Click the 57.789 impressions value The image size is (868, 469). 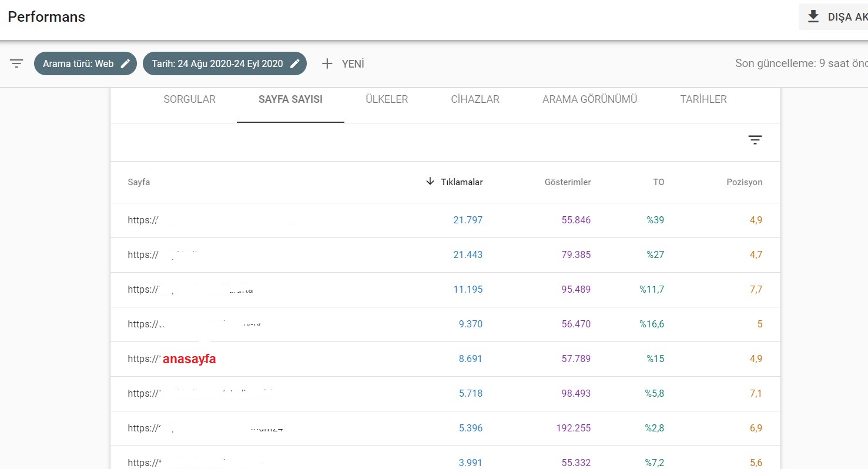coord(577,359)
